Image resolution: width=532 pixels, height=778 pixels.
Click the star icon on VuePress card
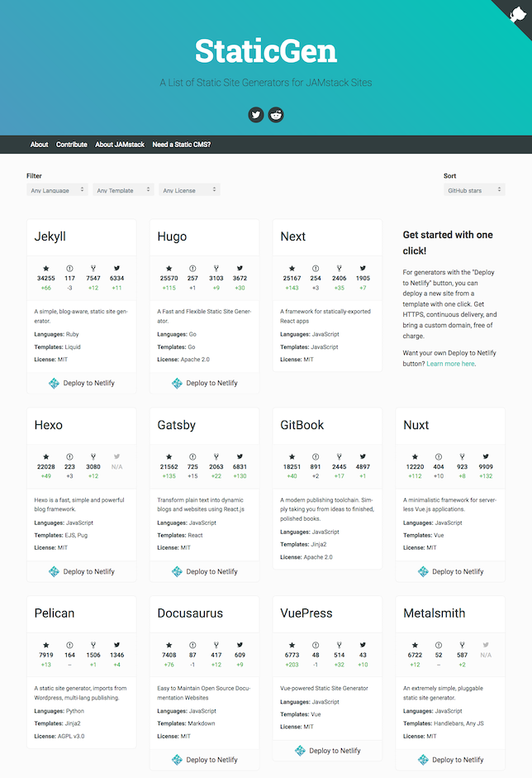[292, 646]
